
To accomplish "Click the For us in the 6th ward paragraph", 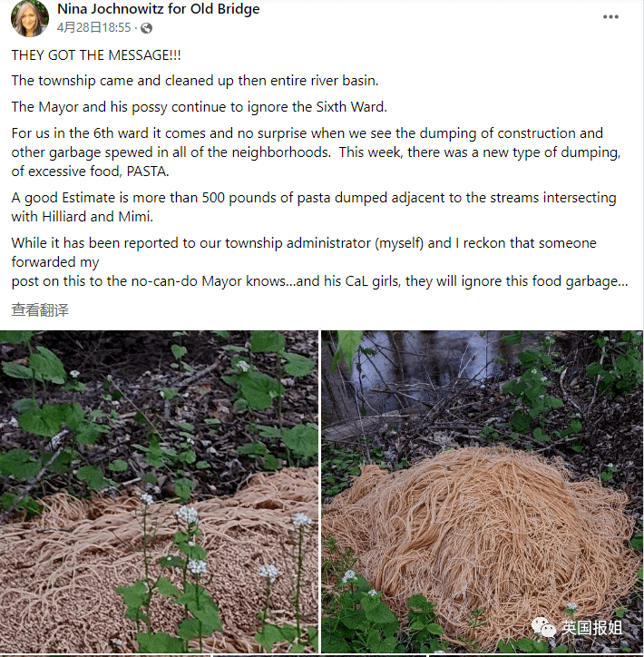I will 316,152.
